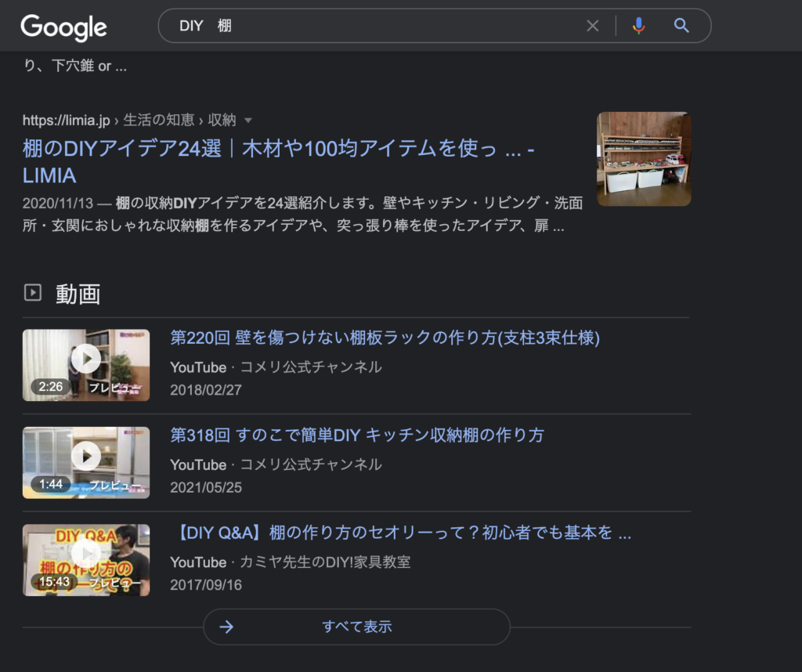Click the すべて表示 button
The height and width of the screenshot is (672, 802).
coord(356,627)
